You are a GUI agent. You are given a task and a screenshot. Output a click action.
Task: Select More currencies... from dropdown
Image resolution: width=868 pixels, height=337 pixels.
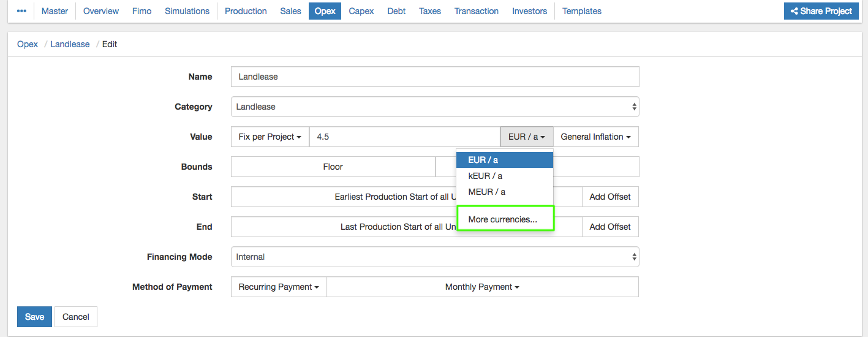coord(503,219)
